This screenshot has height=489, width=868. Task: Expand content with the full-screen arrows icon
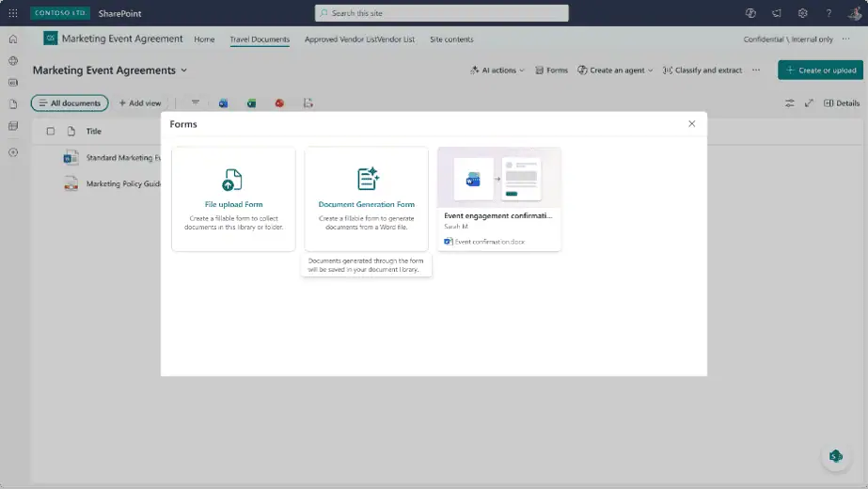pos(809,103)
